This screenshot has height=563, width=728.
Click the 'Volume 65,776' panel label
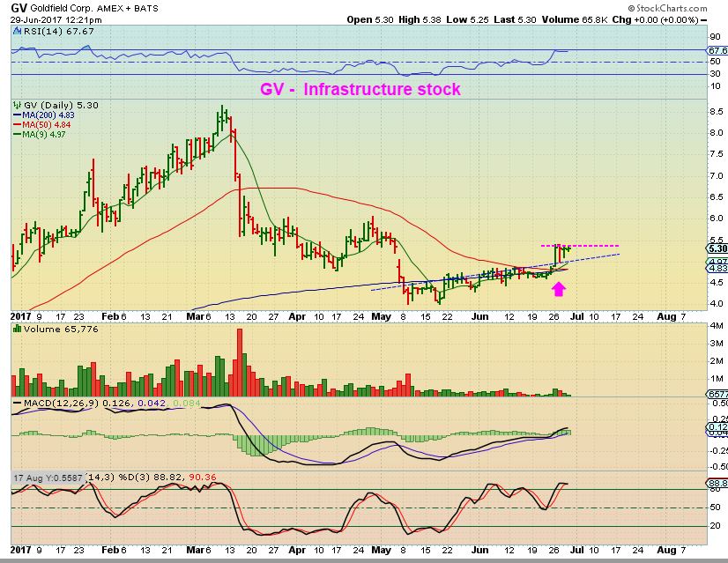(61, 329)
